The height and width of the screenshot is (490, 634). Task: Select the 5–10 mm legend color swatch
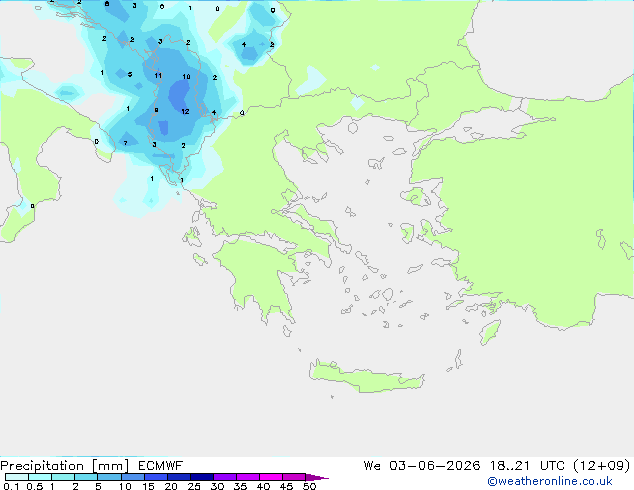tap(109, 477)
